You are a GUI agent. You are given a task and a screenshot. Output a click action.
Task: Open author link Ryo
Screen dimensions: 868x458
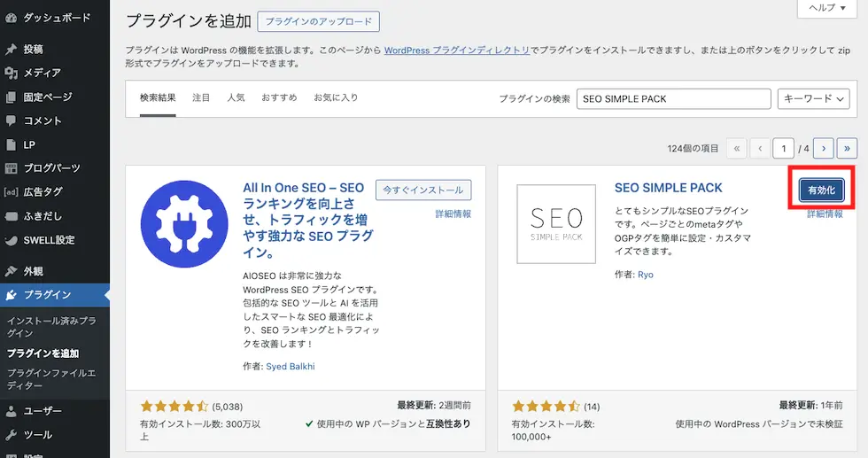[646, 274]
